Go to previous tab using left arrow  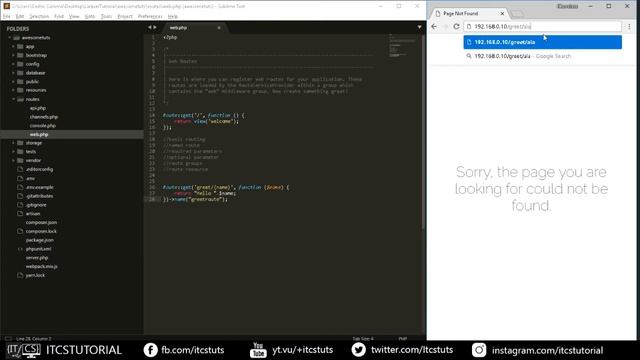point(149,27)
